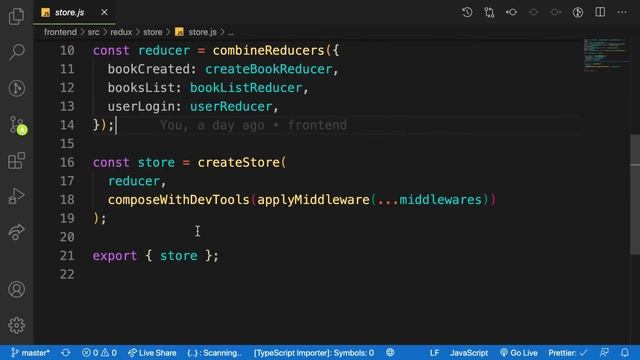Screen dimensions: 640x360
Task: Open the Run and Debug view
Action: [16, 196]
